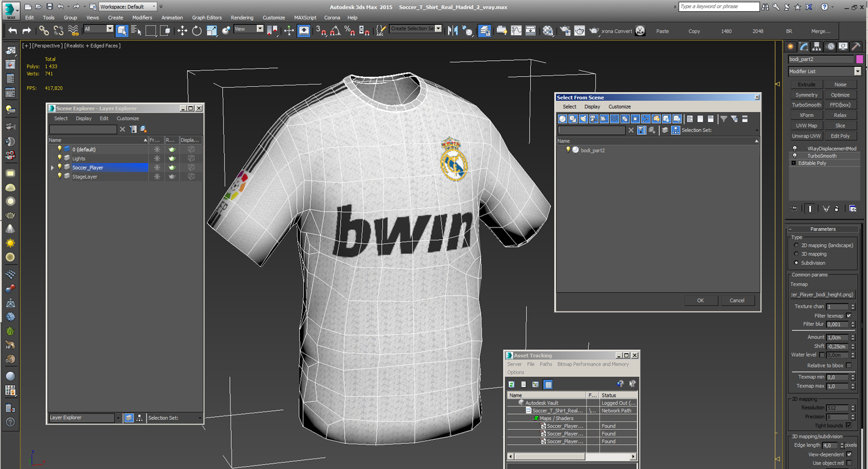The width and height of the screenshot is (868, 469).
Task: Toggle View-dependent checkbox
Action: [849, 454]
